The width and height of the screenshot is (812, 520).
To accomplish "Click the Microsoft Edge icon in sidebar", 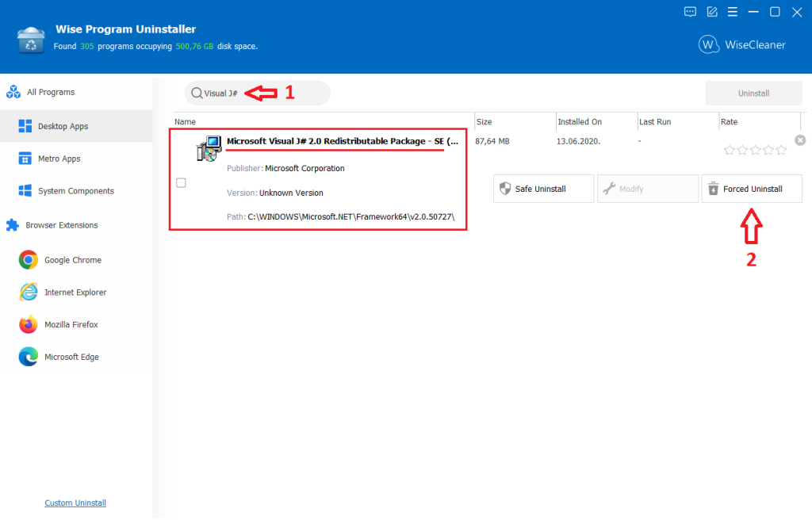I will 28,357.
